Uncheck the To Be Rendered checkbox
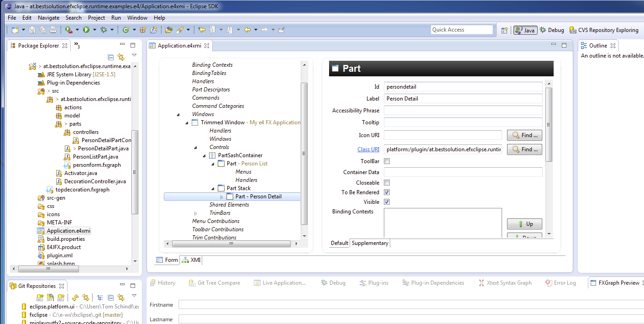The width and height of the screenshot is (644, 324). [387, 192]
